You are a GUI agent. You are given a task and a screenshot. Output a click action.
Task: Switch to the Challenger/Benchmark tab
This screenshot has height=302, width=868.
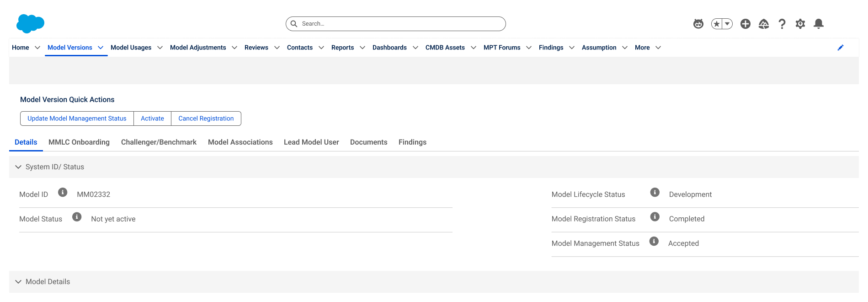(159, 142)
